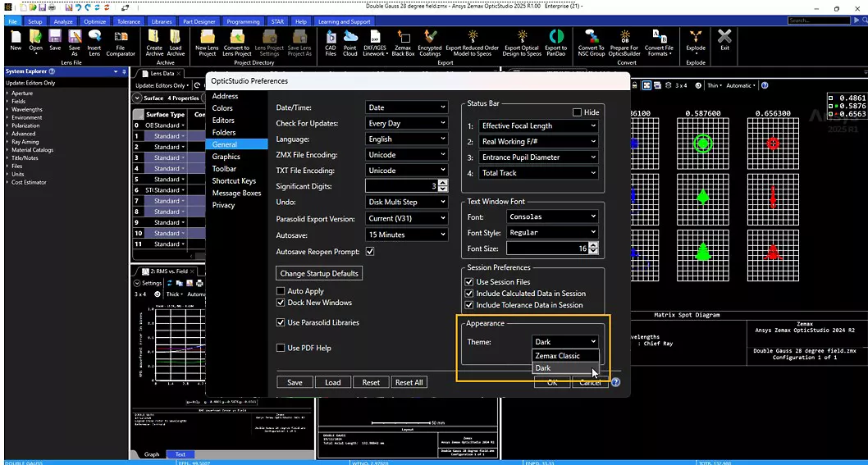The image size is (868, 465).
Task: Toggle the Use Session Files checkbox
Action: click(x=469, y=282)
